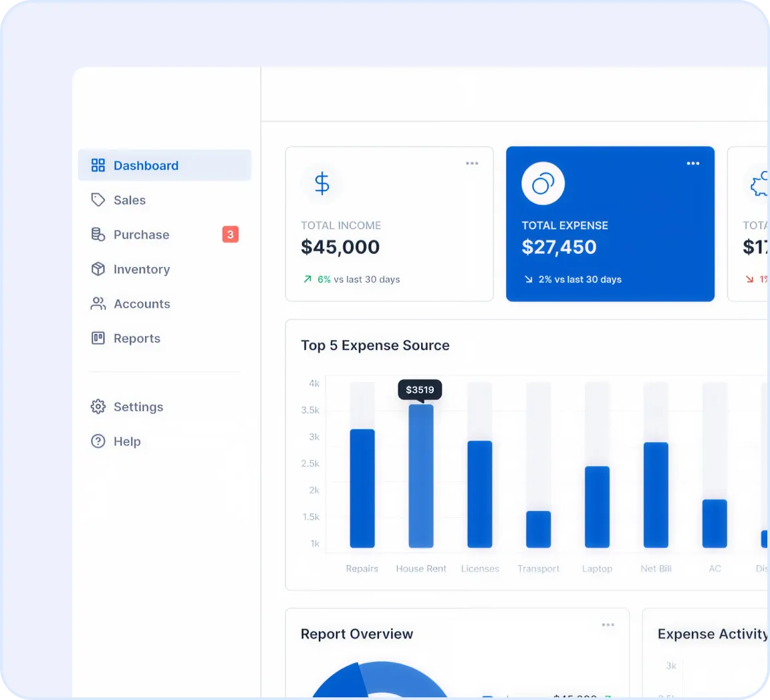
Task: Click the Sales tag icon
Action: click(x=98, y=200)
